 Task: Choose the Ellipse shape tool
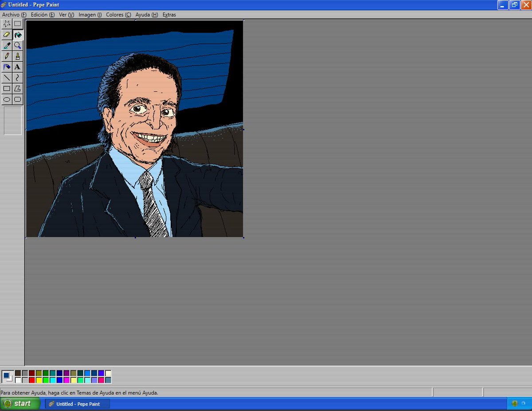pos(7,99)
